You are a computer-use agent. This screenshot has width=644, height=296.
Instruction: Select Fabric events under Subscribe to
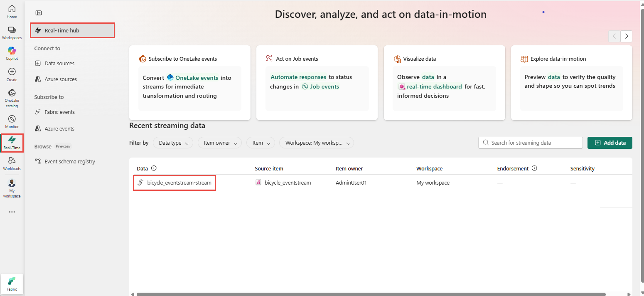59,112
